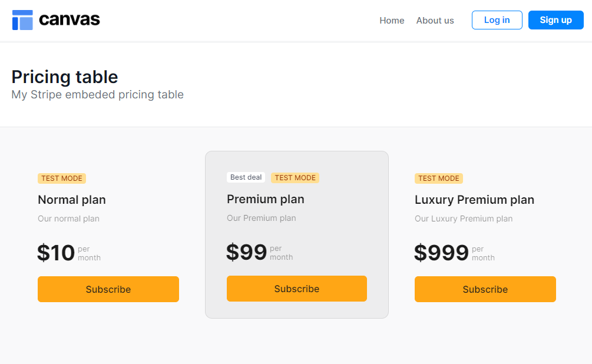Click the canvas brand name text
The image size is (592, 364).
click(x=70, y=20)
